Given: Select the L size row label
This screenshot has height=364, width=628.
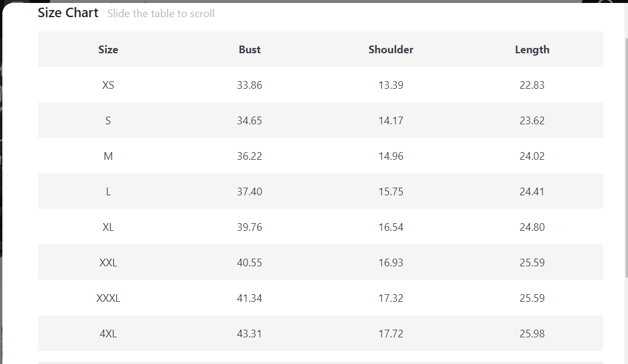Looking at the screenshot, I should click(108, 192).
